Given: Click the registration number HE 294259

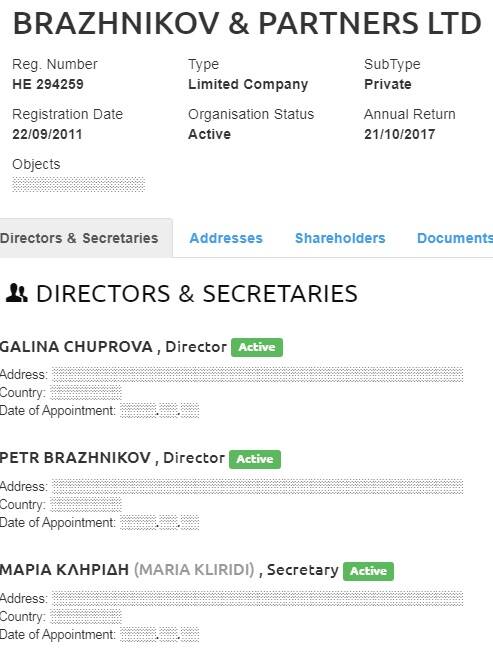Looking at the screenshot, I should coord(48,84).
